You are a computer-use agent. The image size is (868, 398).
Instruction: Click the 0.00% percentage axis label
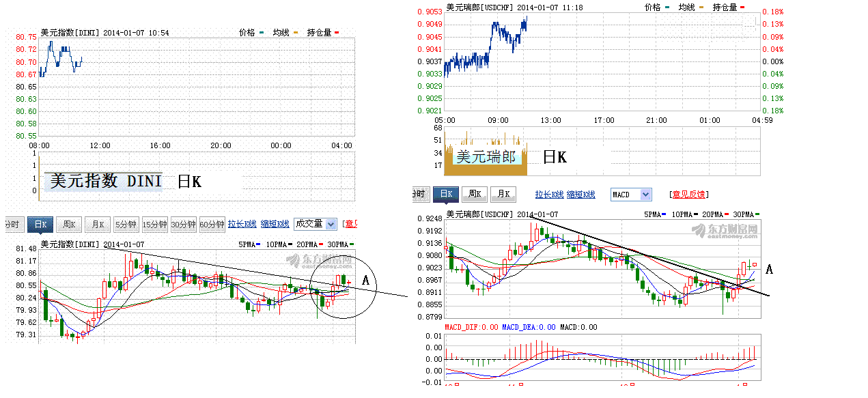pos(773,61)
